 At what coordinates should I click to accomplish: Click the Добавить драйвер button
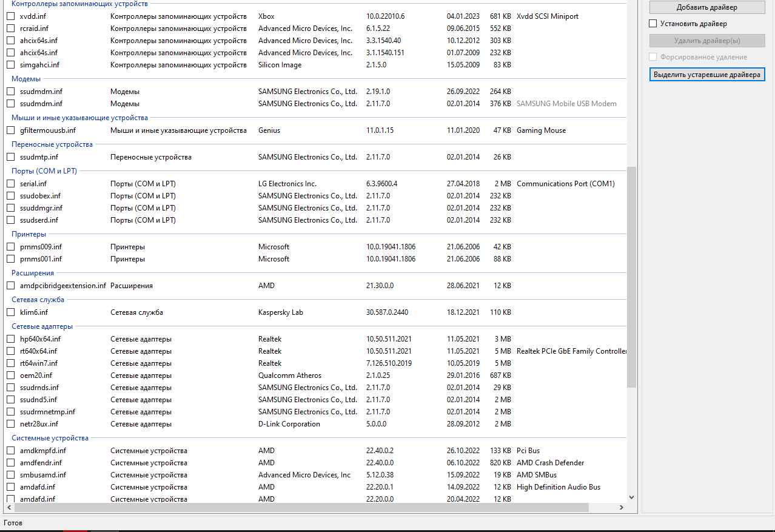coord(706,7)
